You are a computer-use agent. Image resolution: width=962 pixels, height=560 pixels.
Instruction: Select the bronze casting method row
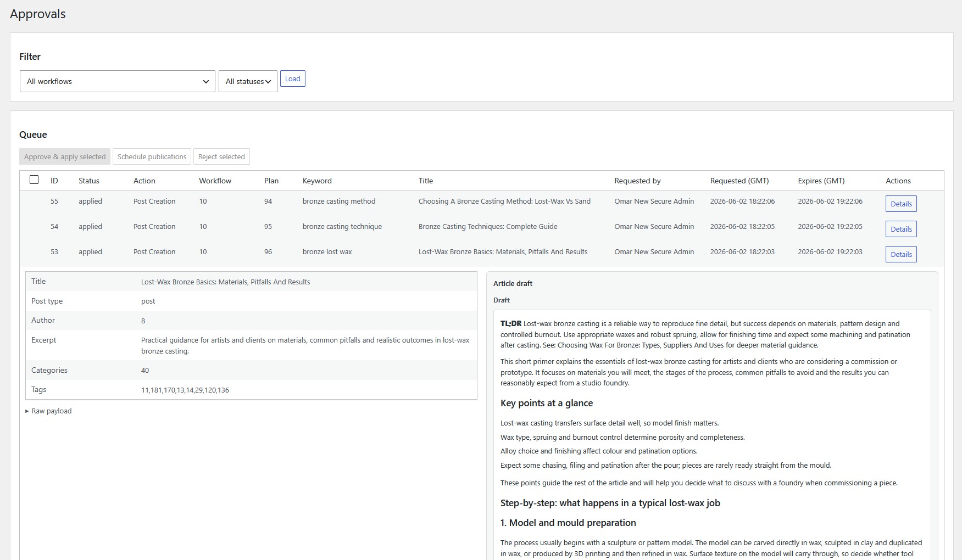[482, 201]
